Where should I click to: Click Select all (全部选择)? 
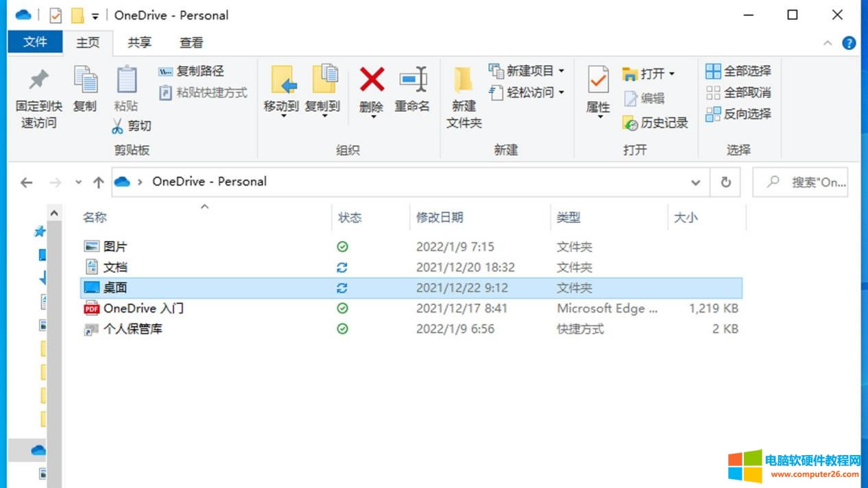pyautogui.click(x=738, y=71)
